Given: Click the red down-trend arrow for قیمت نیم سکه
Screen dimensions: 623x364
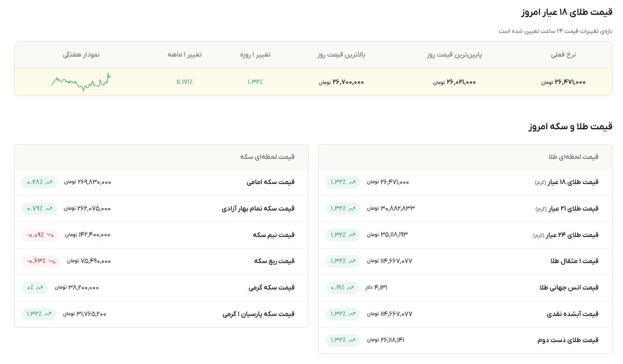Looking at the screenshot, I should coord(50,235).
